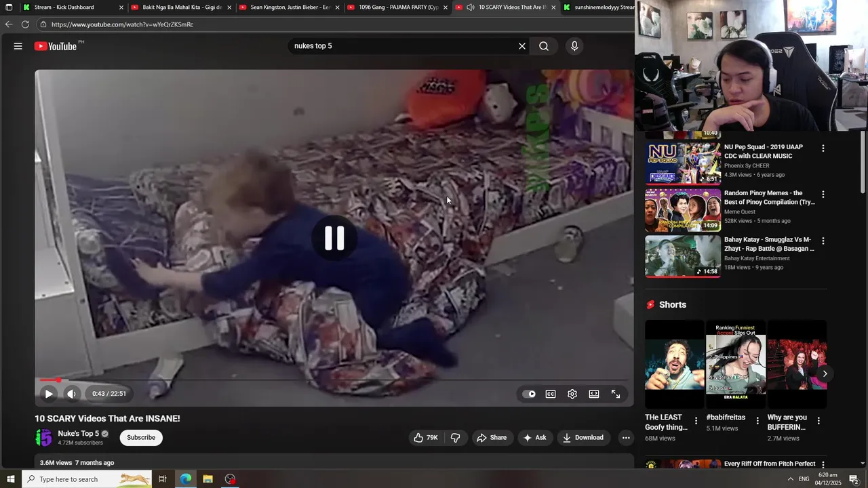Open NU Pep Squad video thumbnail
868x488 pixels.
pos(683,163)
